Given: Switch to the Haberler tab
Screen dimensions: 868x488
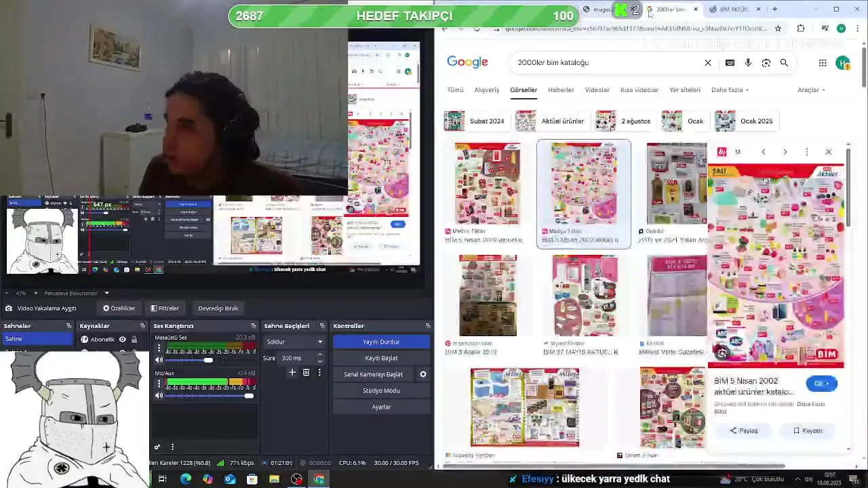Looking at the screenshot, I should tap(561, 90).
